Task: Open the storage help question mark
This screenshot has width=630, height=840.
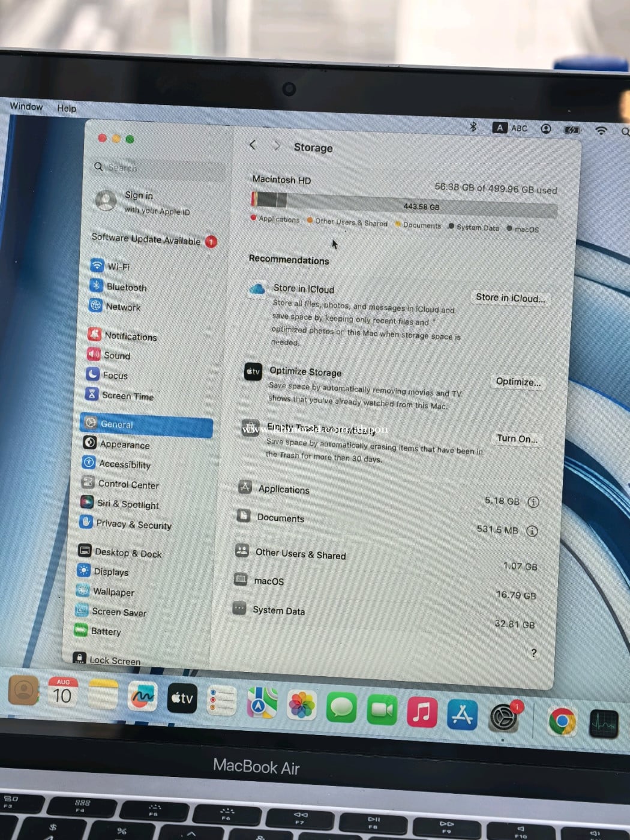Action: pos(533,653)
